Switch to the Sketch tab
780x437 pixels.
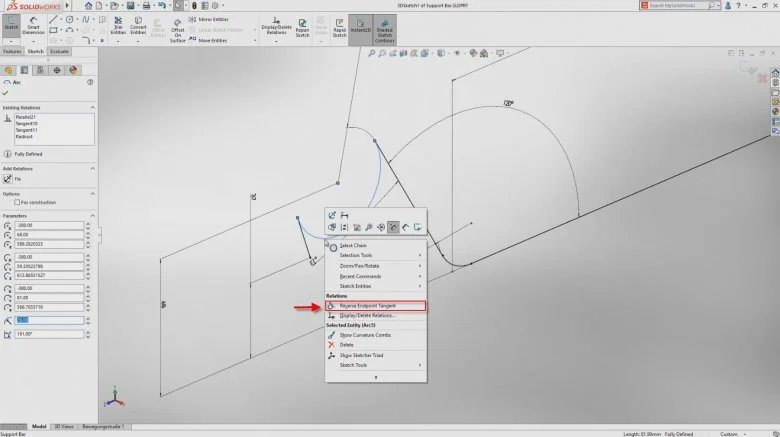35,51
